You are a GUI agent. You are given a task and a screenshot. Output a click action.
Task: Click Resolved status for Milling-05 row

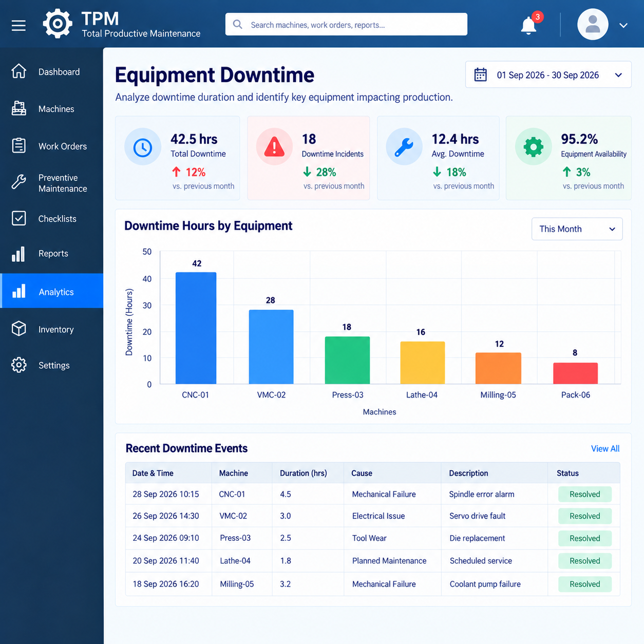tap(585, 584)
